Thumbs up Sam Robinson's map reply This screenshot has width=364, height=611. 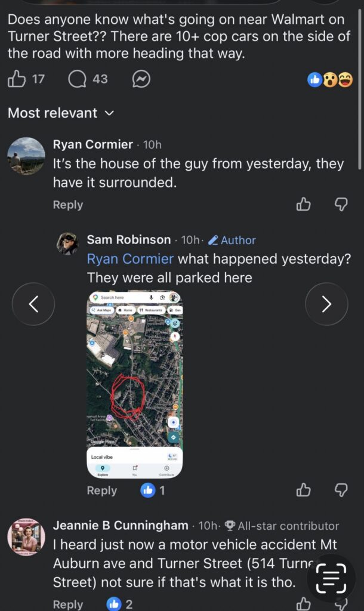304,490
